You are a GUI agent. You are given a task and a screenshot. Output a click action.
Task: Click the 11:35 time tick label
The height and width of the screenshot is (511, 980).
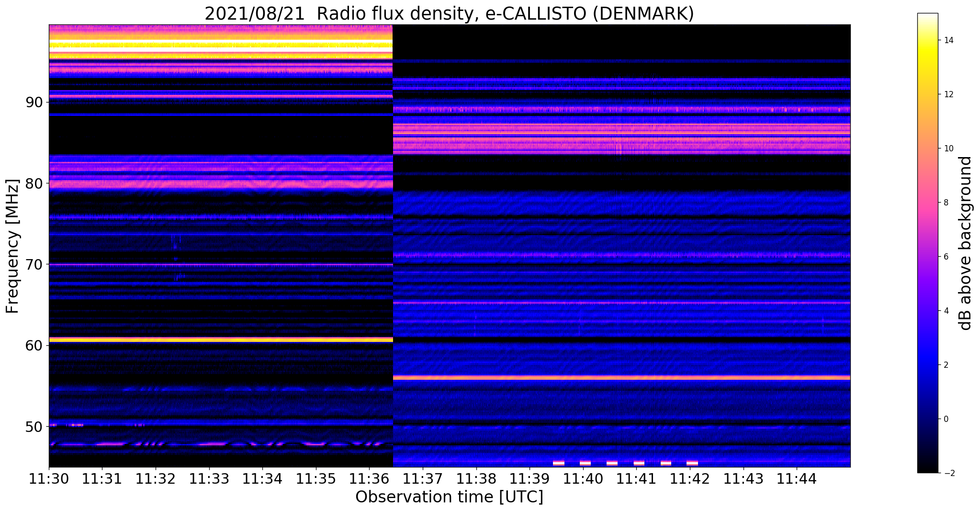(x=316, y=479)
